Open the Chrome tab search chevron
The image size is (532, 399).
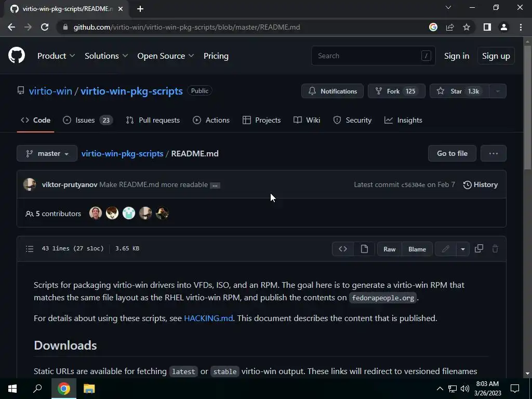coord(448,7)
